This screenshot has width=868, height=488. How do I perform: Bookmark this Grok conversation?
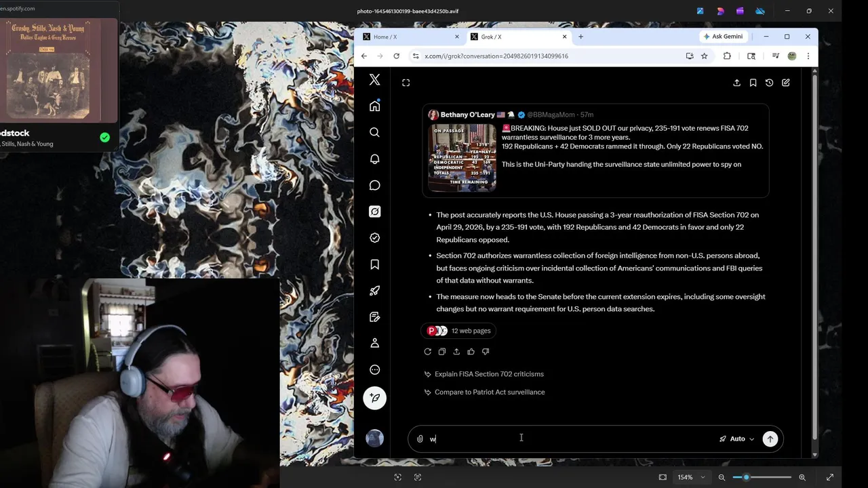pos(753,83)
